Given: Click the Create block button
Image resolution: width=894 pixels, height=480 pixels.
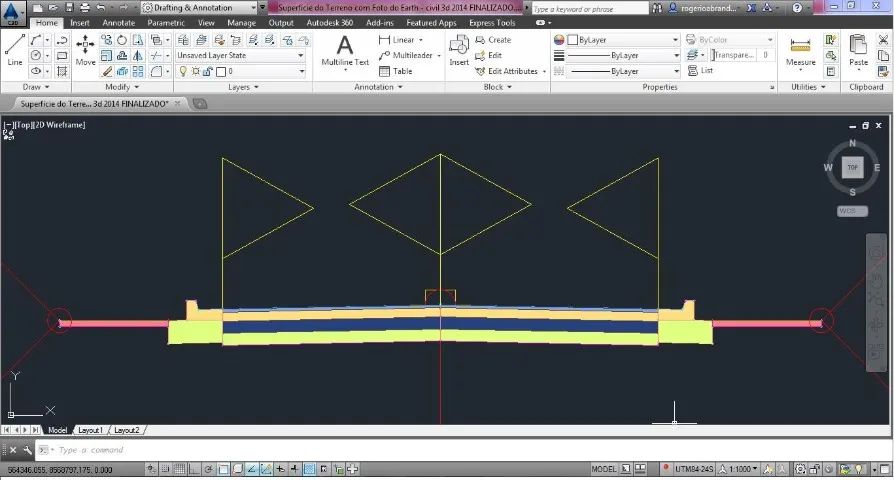Looking at the screenshot, I should click(493, 40).
